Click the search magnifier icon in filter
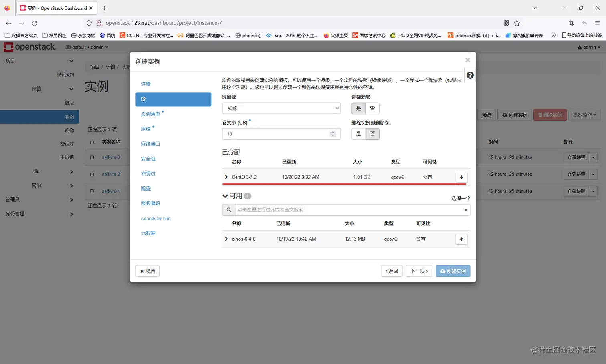 [229, 210]
